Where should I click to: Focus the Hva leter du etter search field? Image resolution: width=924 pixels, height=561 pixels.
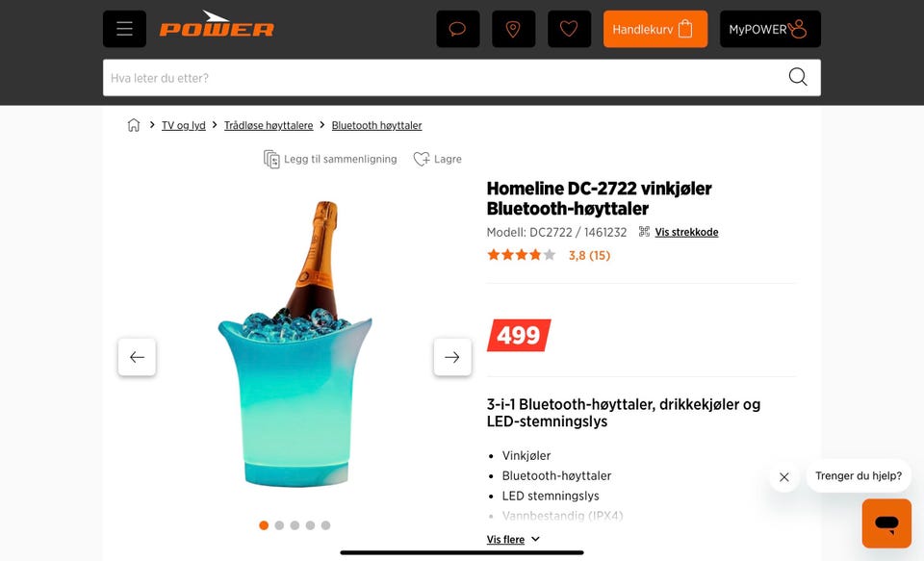(x=445, y=78)
